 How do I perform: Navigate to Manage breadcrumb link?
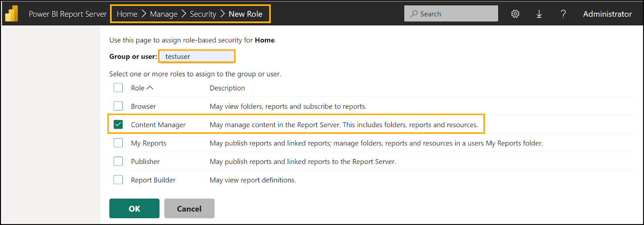pos(163,14)
